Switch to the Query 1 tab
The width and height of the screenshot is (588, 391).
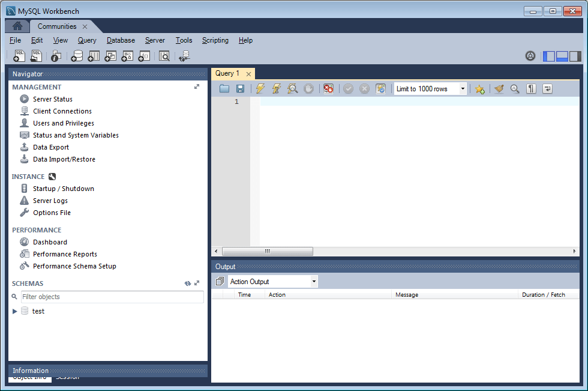coord(227,73)
